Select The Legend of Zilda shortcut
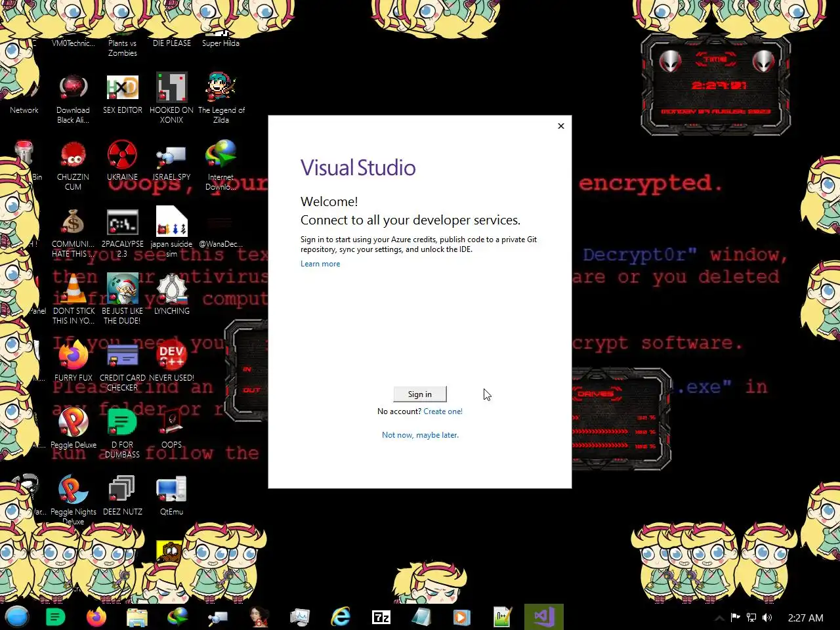This screenshot has width=840, height=630. tap(221, 98)
